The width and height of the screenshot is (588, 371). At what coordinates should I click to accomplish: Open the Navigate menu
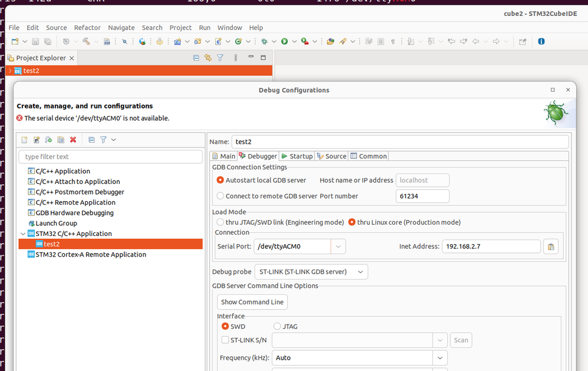click(x=121, y=28)
